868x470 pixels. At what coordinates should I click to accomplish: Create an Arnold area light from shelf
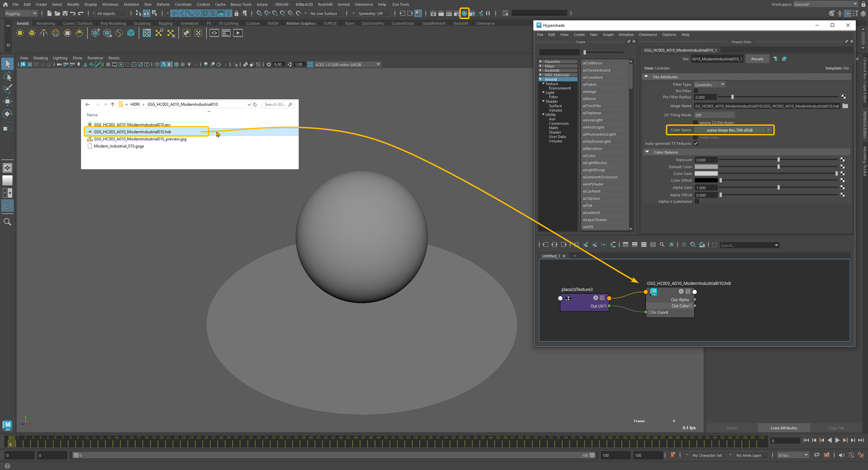click(x=20, y=33)
